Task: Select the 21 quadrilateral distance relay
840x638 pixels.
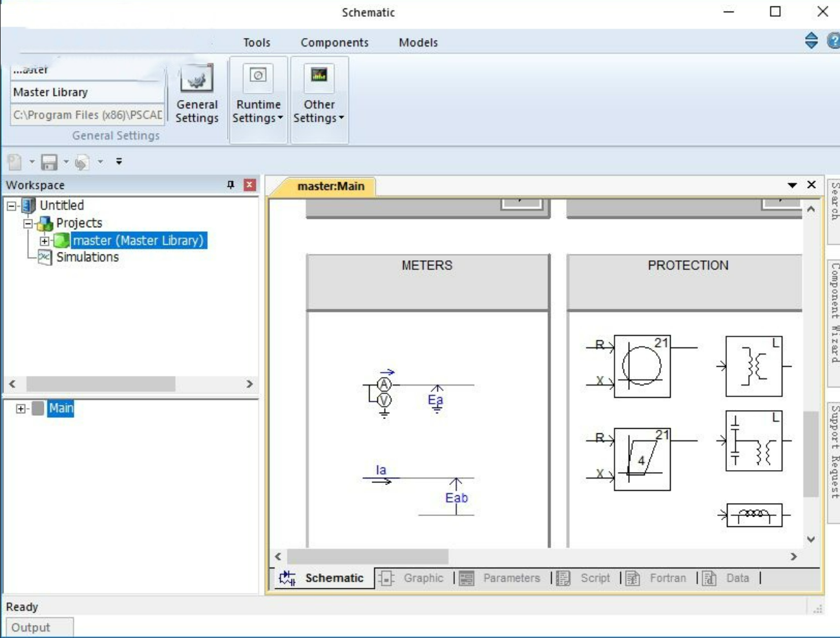Action: pos(642,459)
